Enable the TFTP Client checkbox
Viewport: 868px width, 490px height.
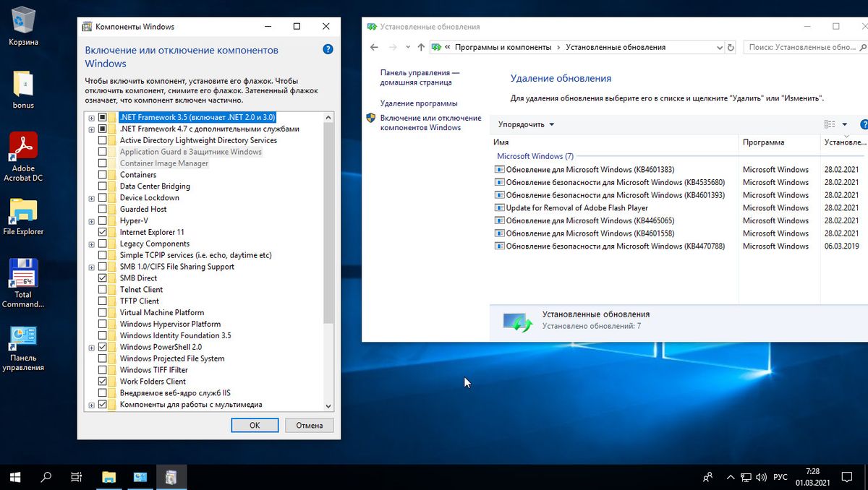coord(102,301)
